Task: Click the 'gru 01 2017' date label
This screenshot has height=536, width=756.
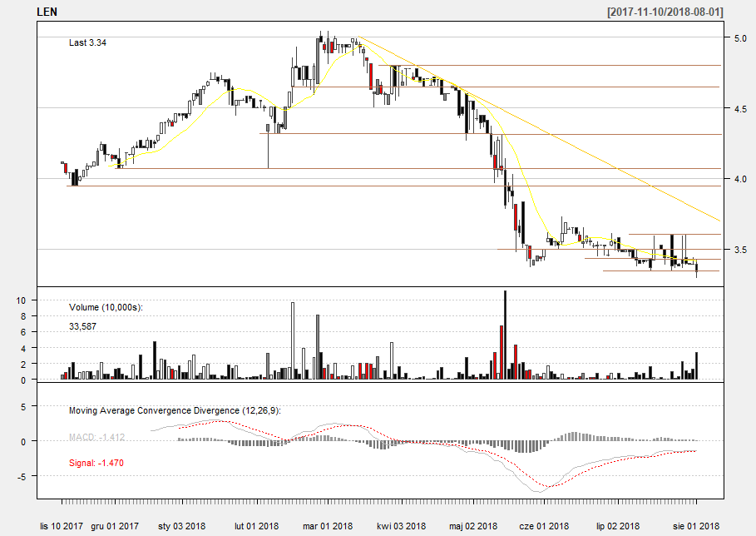Action: click(x=115, y=526)
